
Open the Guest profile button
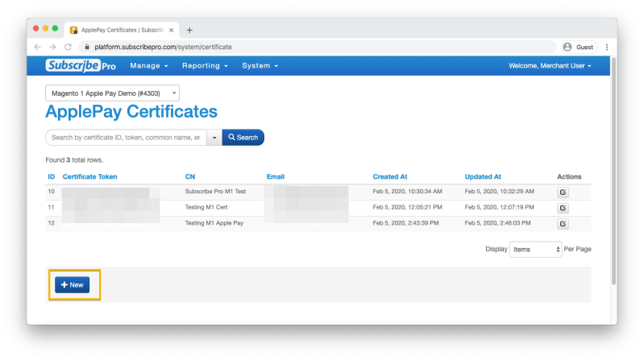tap(579, 48)
